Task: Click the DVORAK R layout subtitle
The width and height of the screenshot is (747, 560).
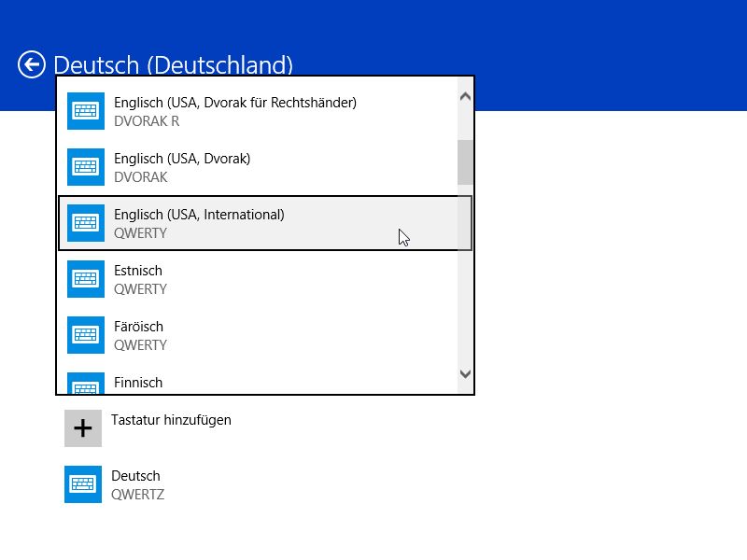Action: pyautogui.click(x=147, y=121)
